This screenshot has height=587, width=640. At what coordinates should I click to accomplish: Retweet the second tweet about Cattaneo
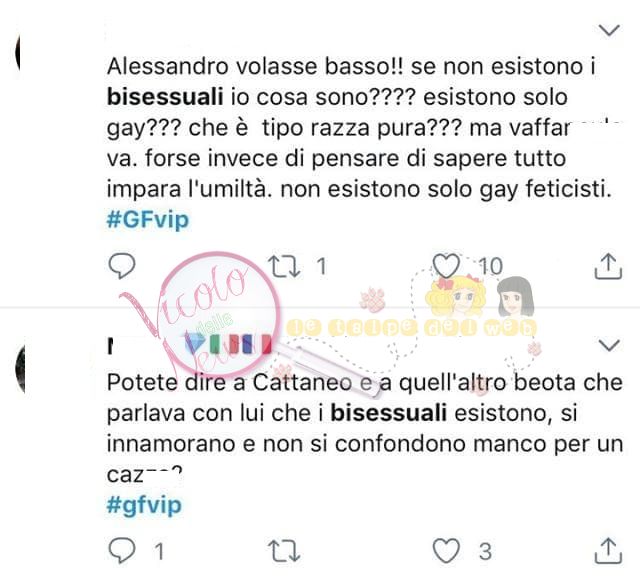284,551
